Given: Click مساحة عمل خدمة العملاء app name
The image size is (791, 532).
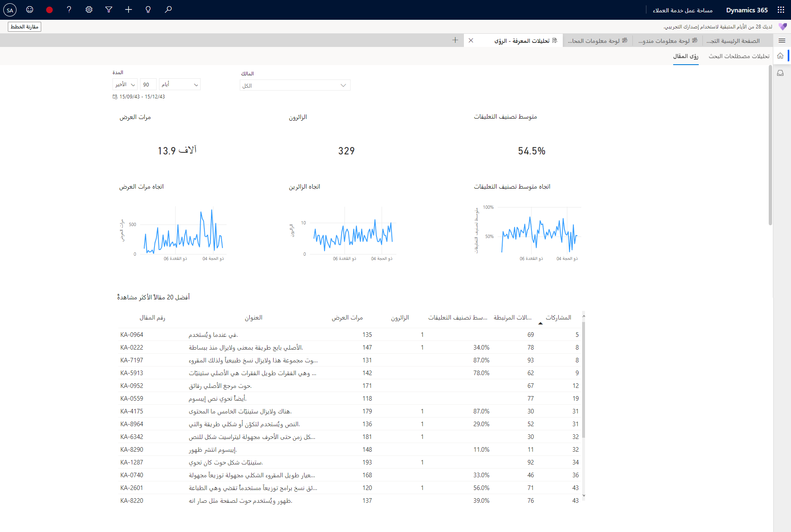Looking at the screenshot, I should [x=683, y=10].
